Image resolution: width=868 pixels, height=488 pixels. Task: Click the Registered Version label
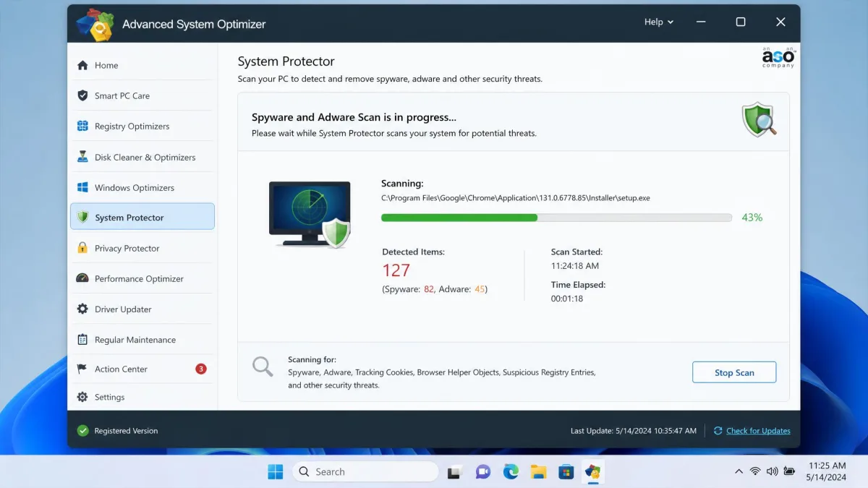point(126,431)
